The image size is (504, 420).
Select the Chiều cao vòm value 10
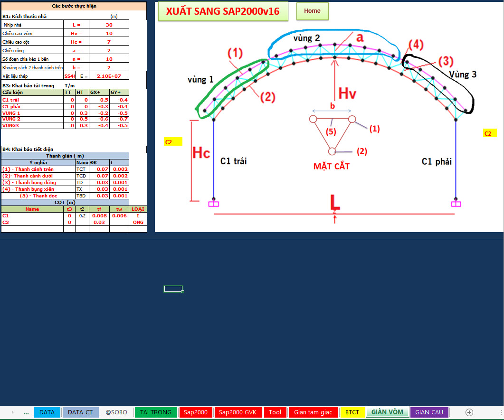[x=109, y=33]
